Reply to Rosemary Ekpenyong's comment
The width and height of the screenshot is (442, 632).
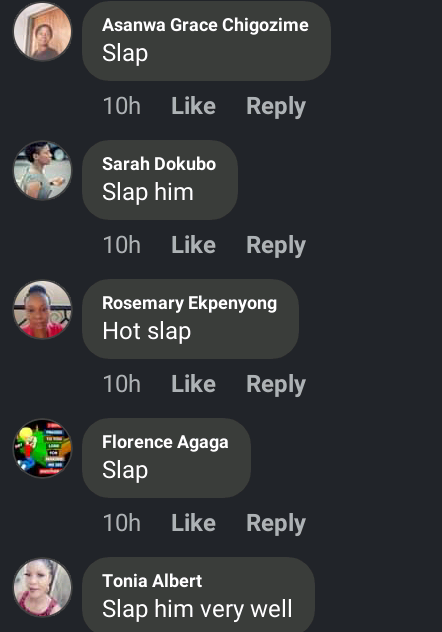pos(276,385)
